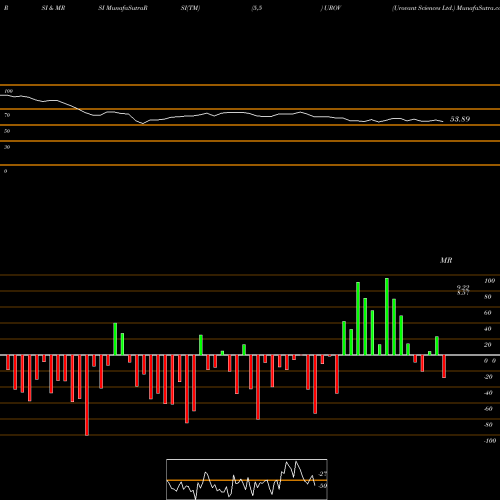Click the RSI axis label 70

click(7, 115)
